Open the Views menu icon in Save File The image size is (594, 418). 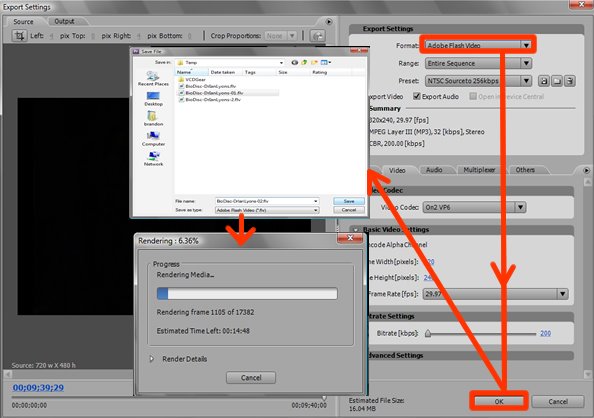point(325,62)
